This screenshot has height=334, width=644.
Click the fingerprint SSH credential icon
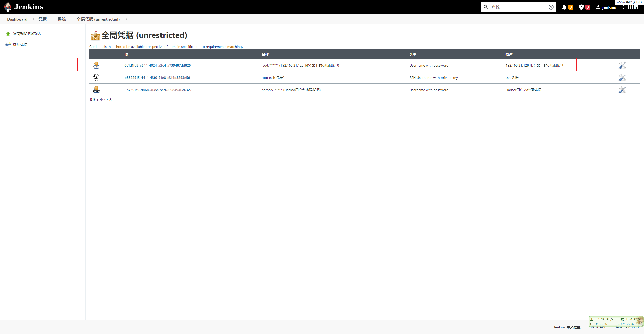[96, 77]
